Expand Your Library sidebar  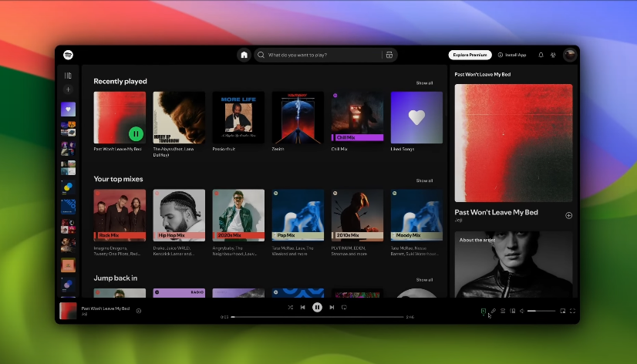68,76
